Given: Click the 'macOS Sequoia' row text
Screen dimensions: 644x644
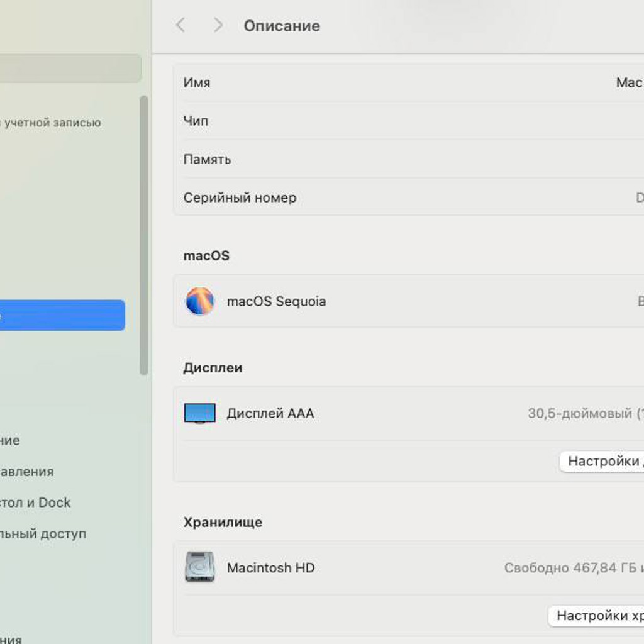Looking at the screenshot, I should click(277, 301).
